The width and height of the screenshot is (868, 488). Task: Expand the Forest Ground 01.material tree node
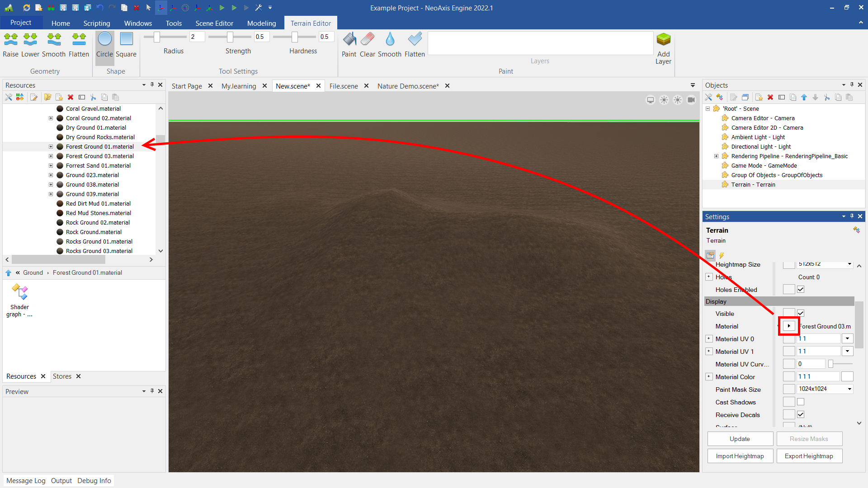[51, 147]
